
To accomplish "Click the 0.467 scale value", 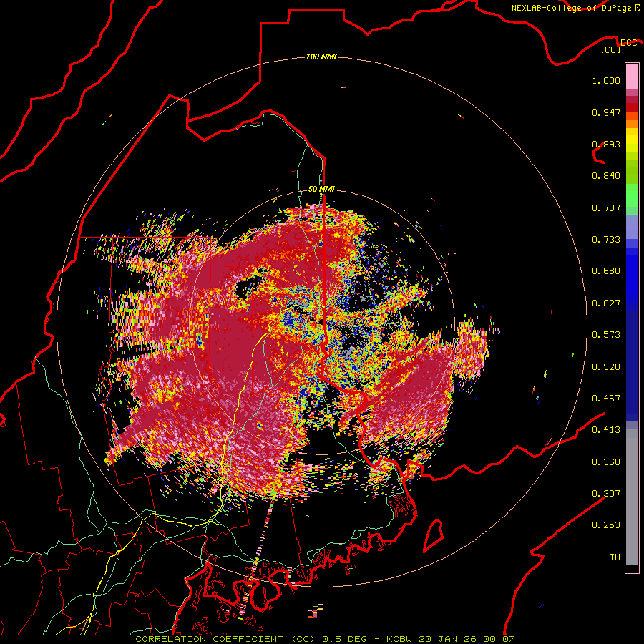I will pyautogui.click(x=606, y=399).
